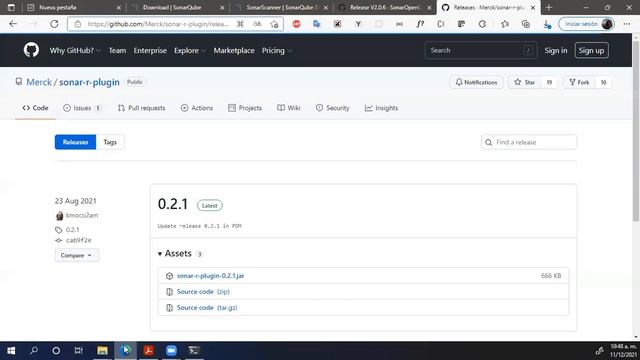The width and height of the screenshot is (640, 360).
Task: Click the zip source code file icon
Action: tap(169, 292)
